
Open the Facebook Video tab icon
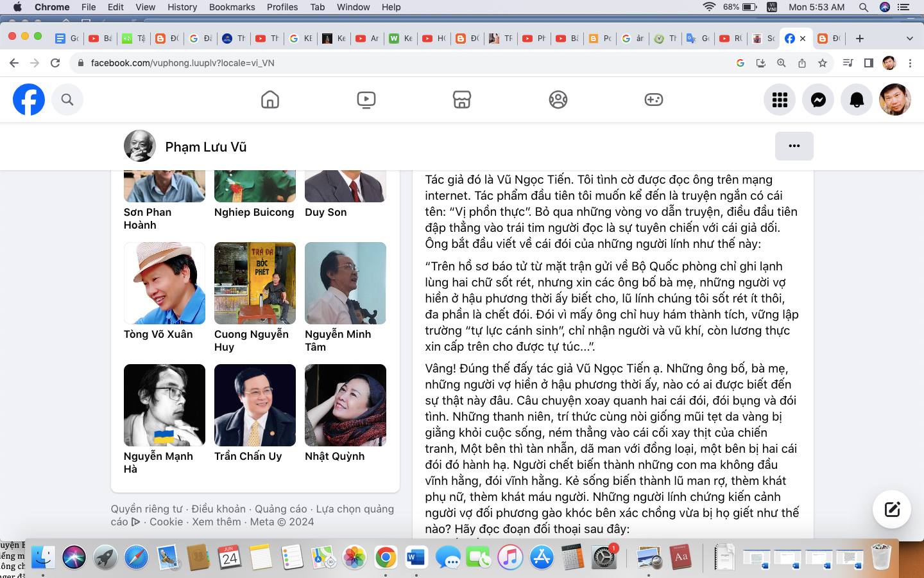(x=366, y=100)
